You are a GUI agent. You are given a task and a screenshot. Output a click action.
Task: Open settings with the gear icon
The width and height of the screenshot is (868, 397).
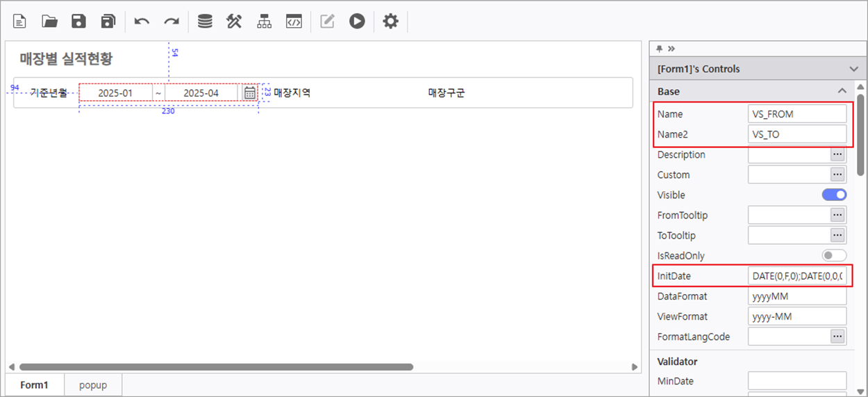pos(391,22)
